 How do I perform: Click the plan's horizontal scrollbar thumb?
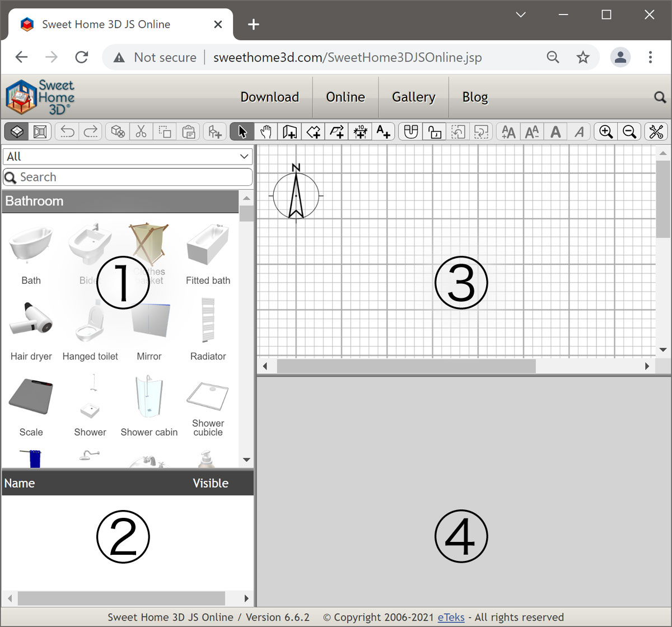(x=406, y=366)
